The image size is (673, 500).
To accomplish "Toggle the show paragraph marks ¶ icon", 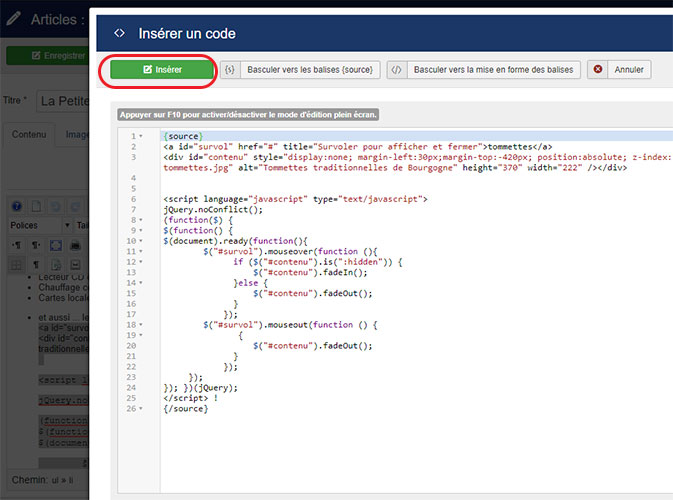I will pos(36,265).
